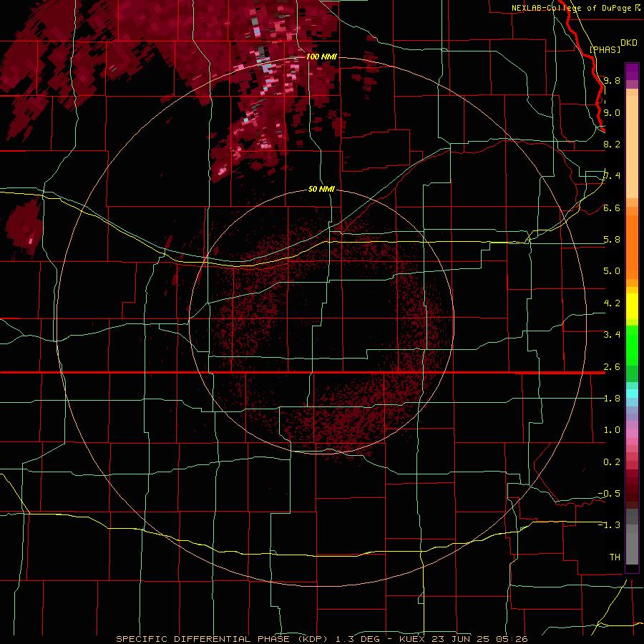Click the -1.3 scale value
644x644 pixels.
[x=609, y=525]
